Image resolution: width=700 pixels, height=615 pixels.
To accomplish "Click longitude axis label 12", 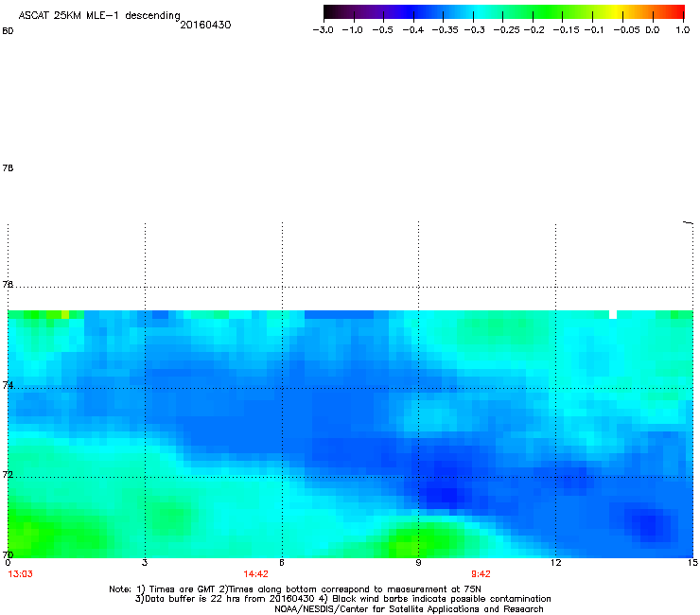I will (555, 563).
